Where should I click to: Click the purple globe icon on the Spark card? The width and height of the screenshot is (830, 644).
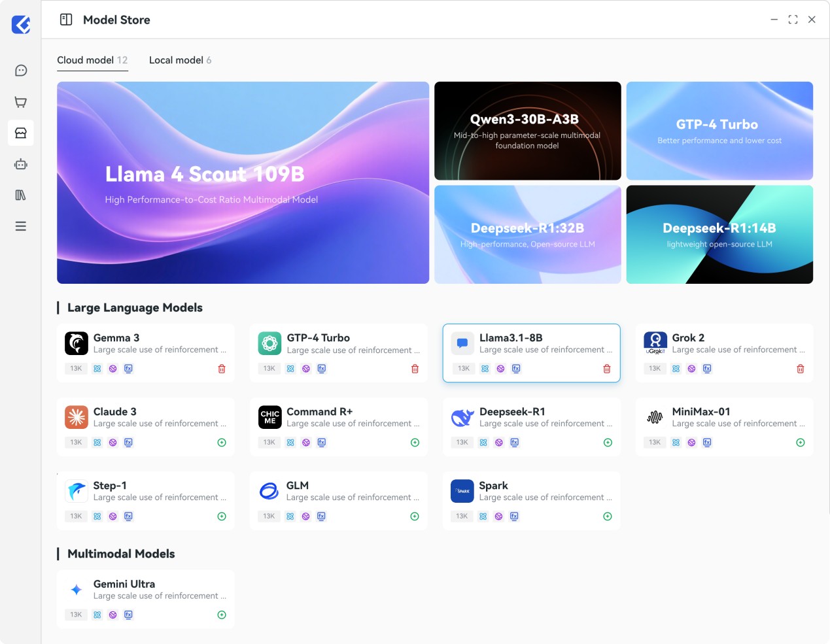[x=500, y=516]
